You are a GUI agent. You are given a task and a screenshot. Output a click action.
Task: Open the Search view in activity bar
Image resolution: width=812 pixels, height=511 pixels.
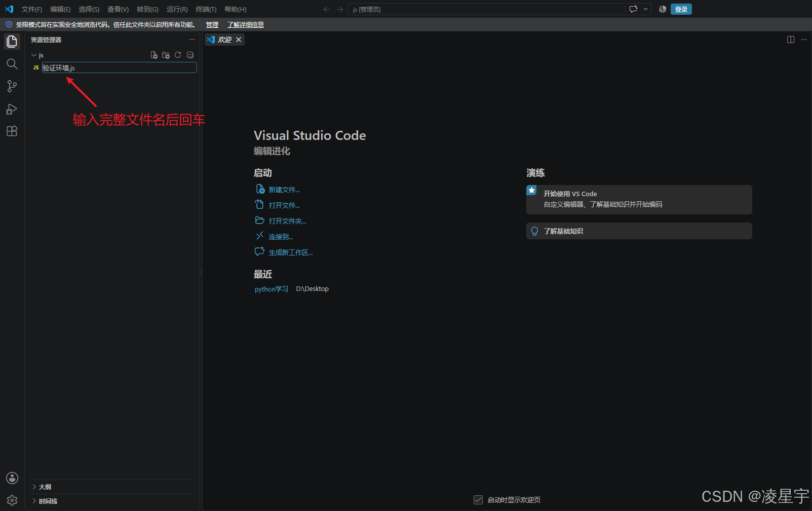click(x=12, y=64)
